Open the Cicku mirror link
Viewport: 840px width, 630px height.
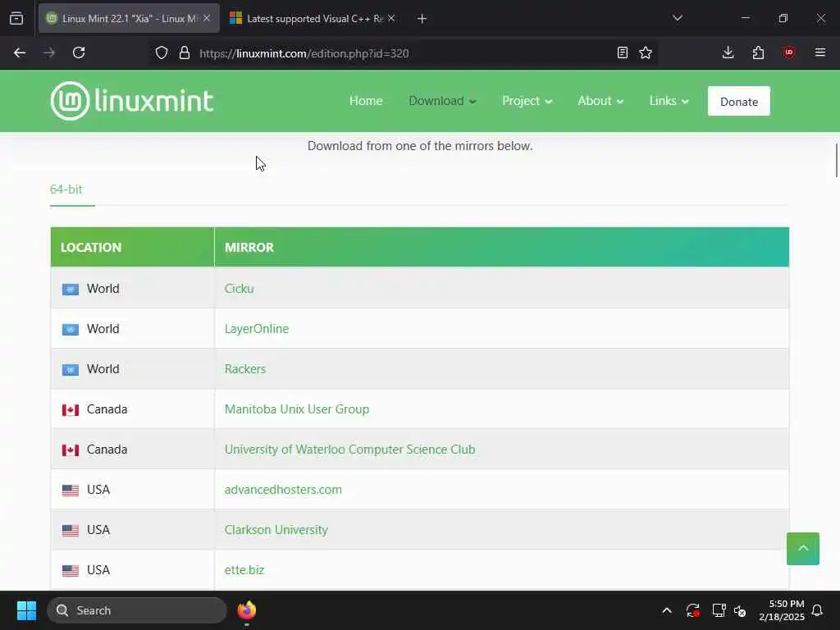[x=239, y=288]
